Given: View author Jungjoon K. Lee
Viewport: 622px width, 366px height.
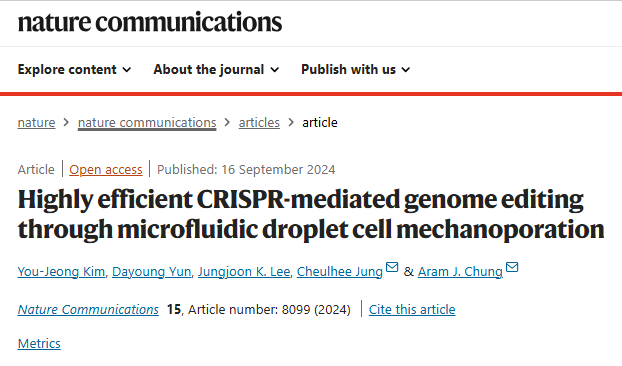Looking at the screenshot, I should pyautogui.click(x=244, y=272).
